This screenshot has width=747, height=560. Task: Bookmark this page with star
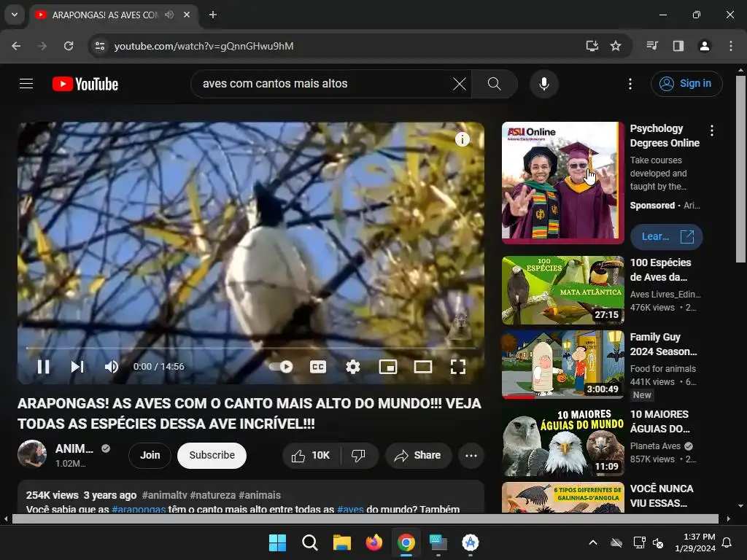(x=616, y=46)
